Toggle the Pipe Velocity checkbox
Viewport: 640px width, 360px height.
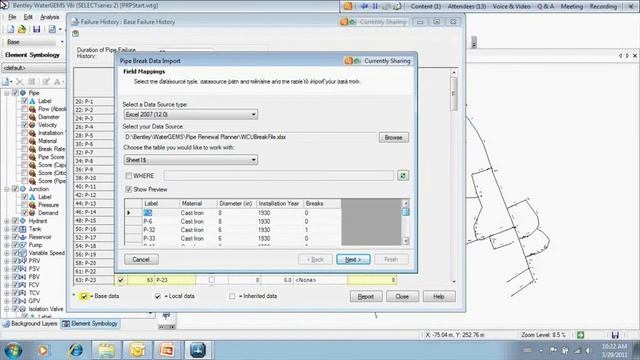(x=24, y=125)
